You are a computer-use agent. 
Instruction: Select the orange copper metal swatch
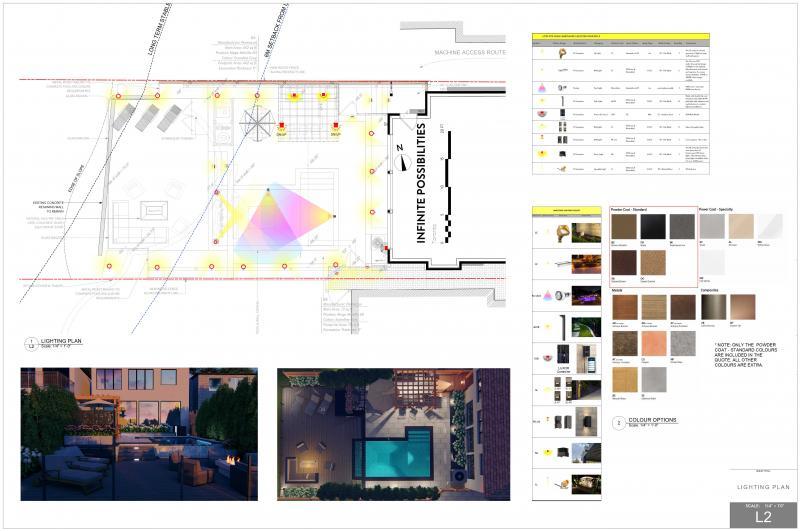[x=653, y=345]
